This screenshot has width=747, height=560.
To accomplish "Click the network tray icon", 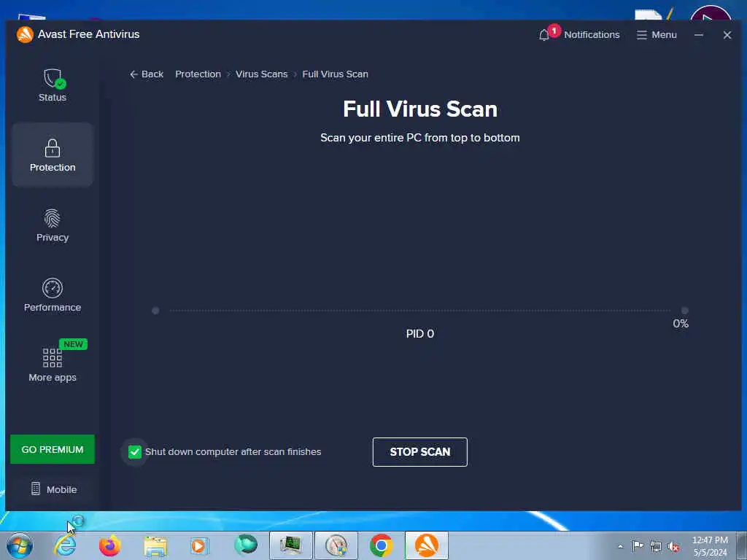I will click(x=656, y=547).
